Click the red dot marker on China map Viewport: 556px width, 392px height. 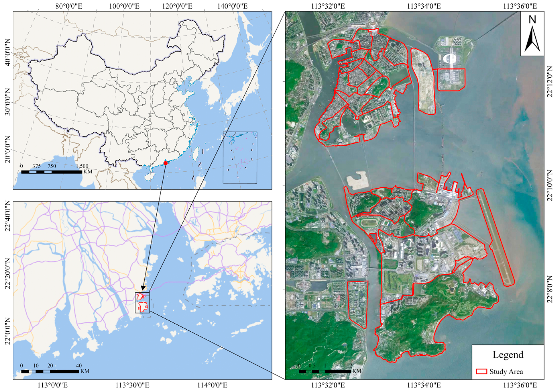pyautogui.click(x=166, y=163)
